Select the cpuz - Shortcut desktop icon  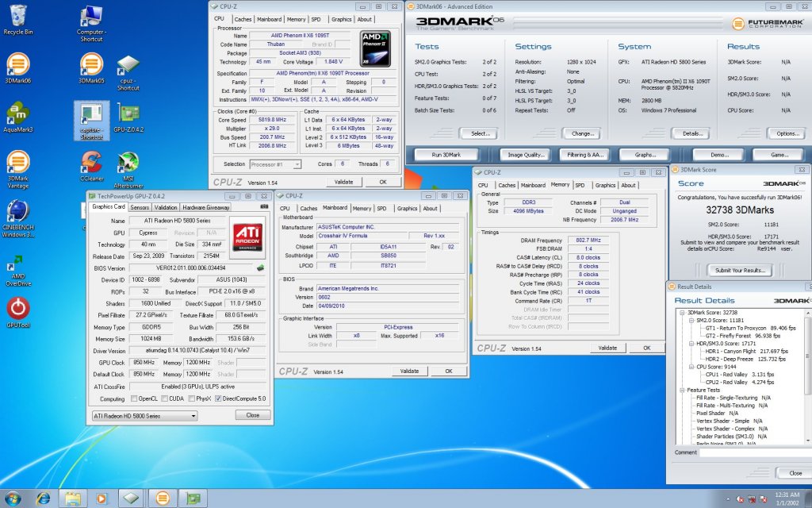pos(128,72)
